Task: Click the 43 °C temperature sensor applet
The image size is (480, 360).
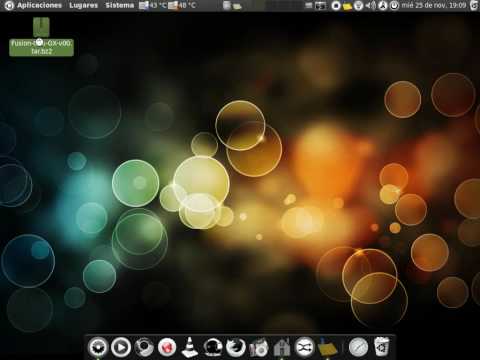Action: point(153,5)
